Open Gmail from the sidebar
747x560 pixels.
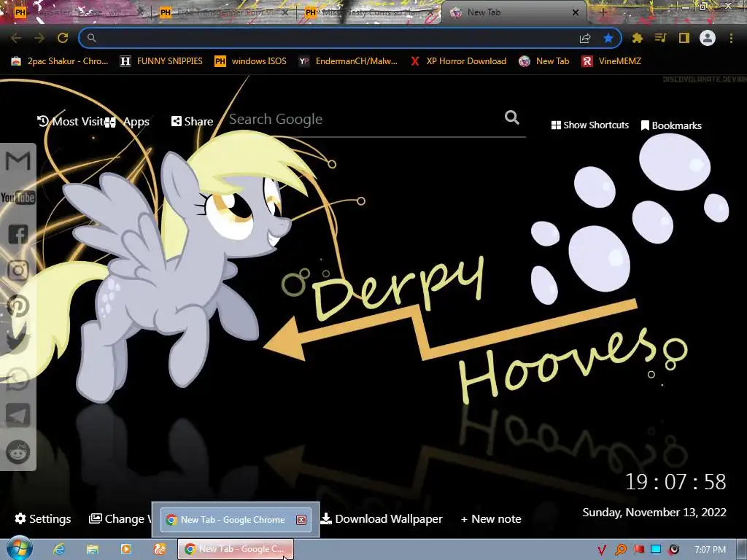18,161
